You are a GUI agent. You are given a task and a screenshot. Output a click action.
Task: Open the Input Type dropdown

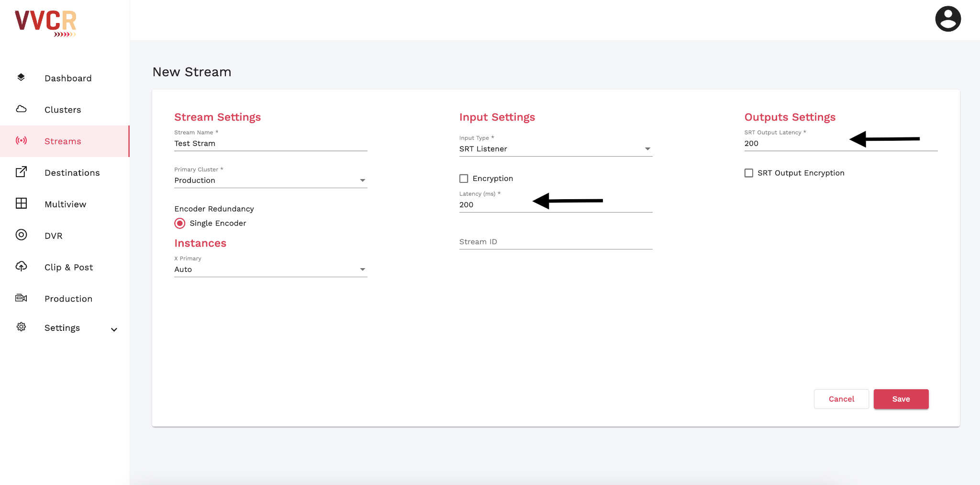click(555, 149)
